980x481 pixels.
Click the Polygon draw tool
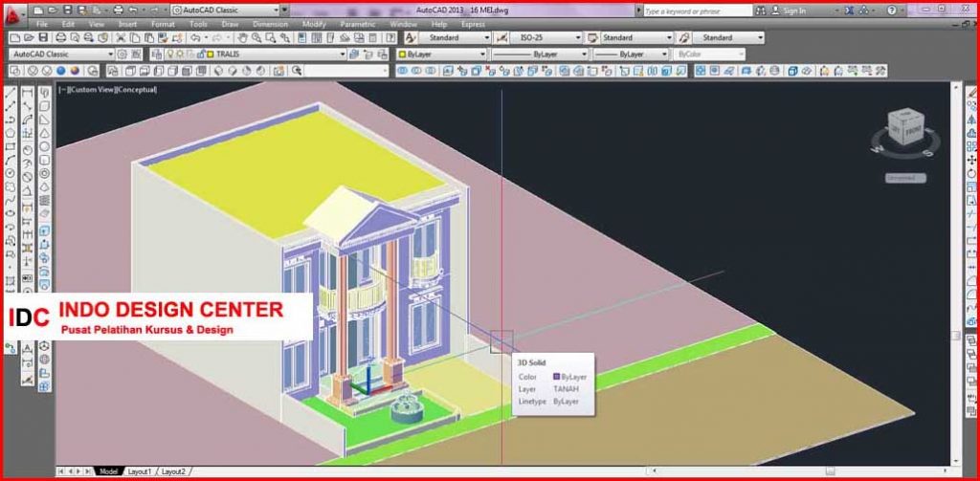coord(10,132)
